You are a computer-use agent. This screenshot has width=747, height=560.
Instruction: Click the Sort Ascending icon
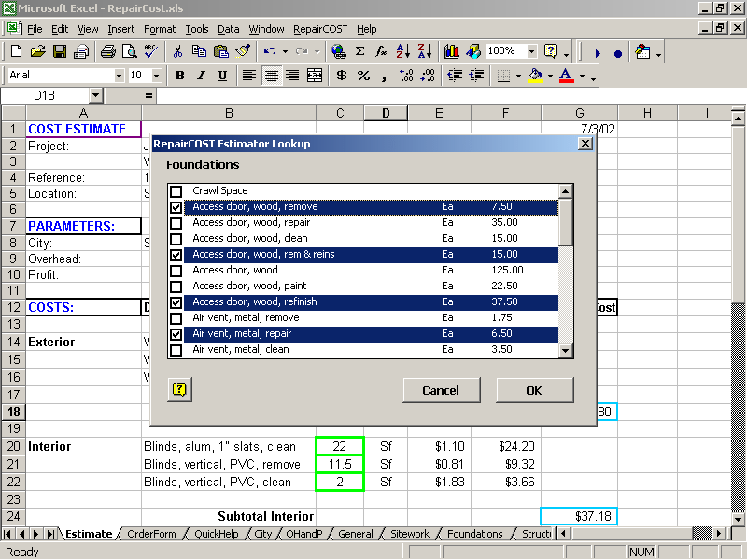[x=403, y=51]
